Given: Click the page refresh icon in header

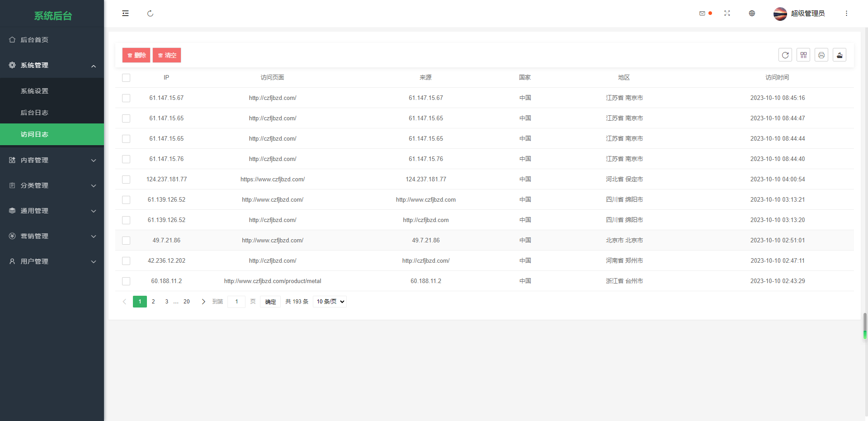Looking at the screenshot, I should [x=150, y=14].
